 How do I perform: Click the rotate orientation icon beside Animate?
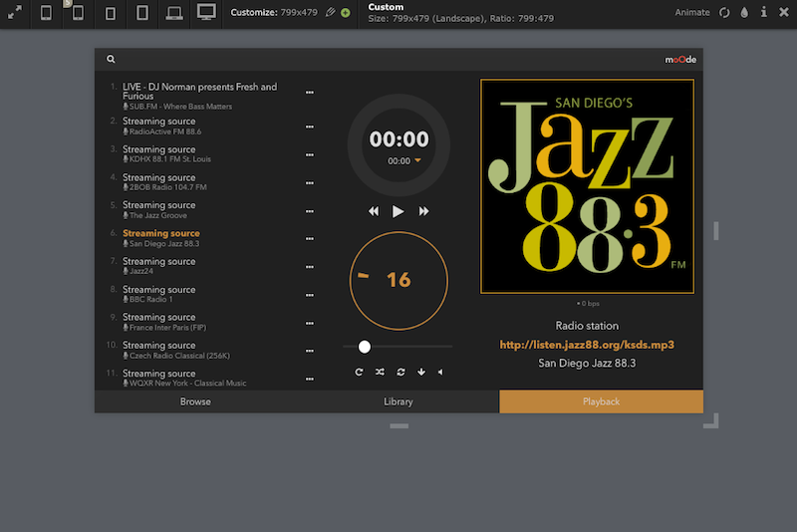coord(724,12)
